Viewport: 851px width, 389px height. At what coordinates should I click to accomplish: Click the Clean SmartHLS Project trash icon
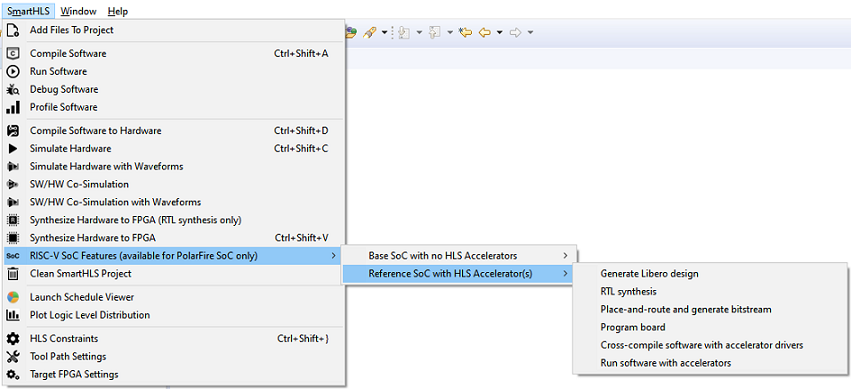(12, 273)
